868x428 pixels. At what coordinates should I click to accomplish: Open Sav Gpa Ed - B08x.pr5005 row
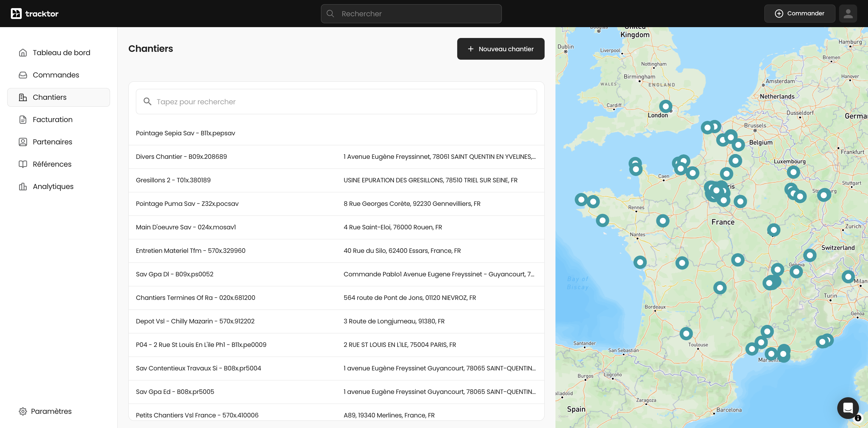tap(336, 392)
